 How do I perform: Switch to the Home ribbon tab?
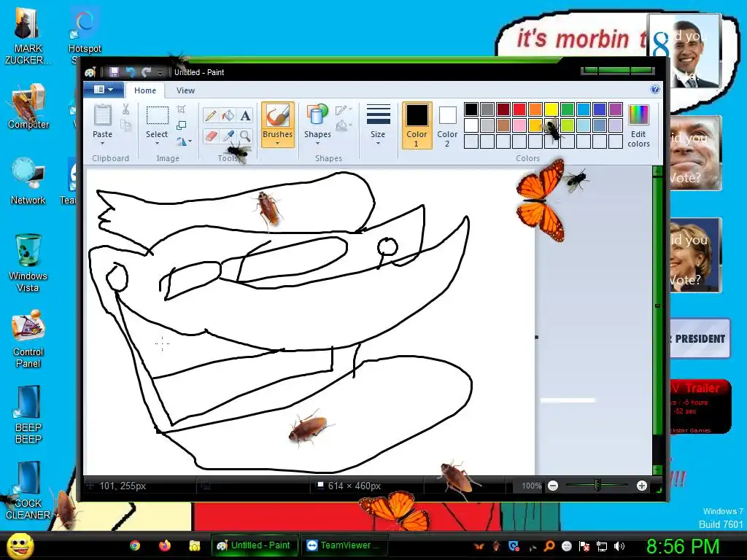[145, 90]
